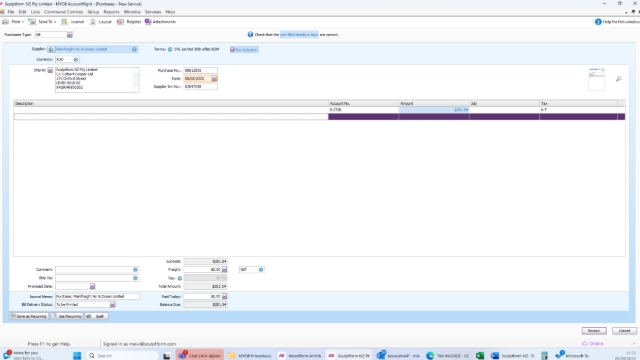640x360 pixels.
Task: Click the Journal Memo field
Action: [x=97, y=296]
